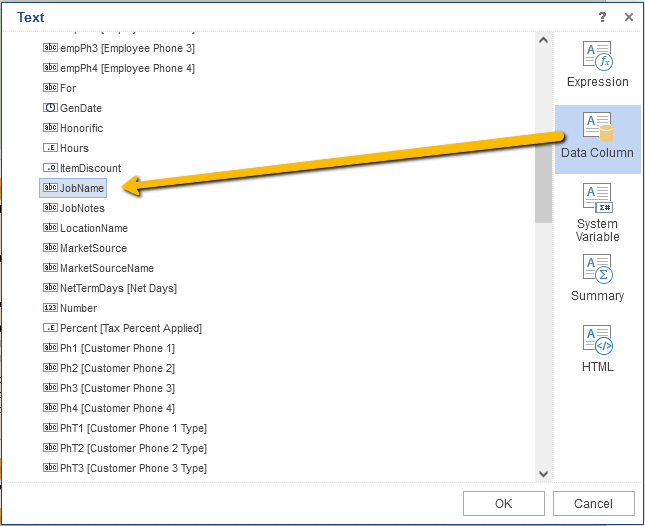This screenshot has height=526, width=645.
Task: Pick the ItemDiscount field
Action: [90, 168]
